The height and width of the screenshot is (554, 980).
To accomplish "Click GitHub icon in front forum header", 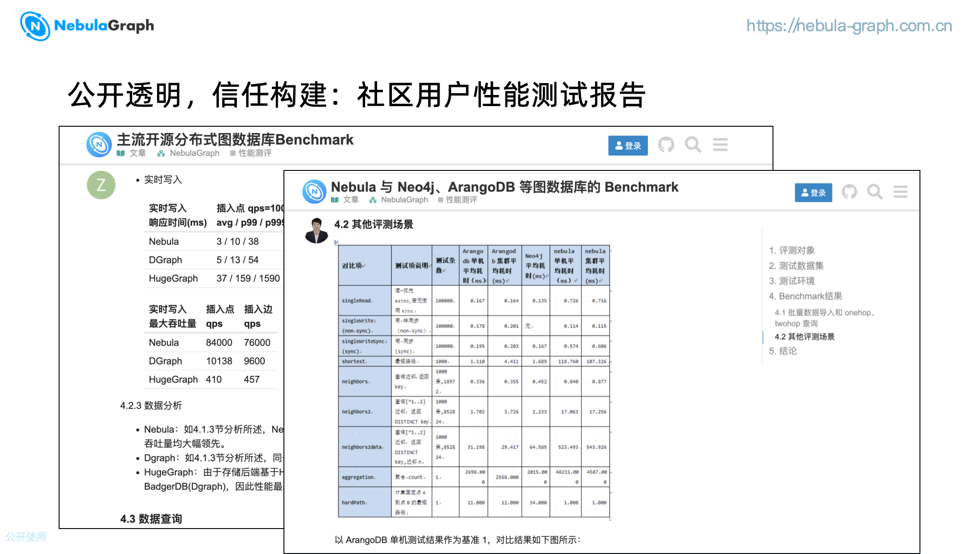I will pos(849,192).
